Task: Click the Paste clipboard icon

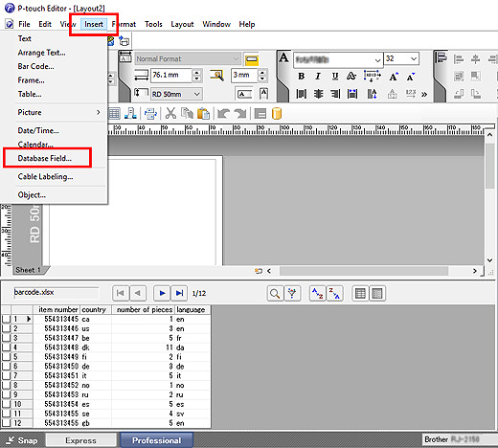Action: click(x=203, y=114)
